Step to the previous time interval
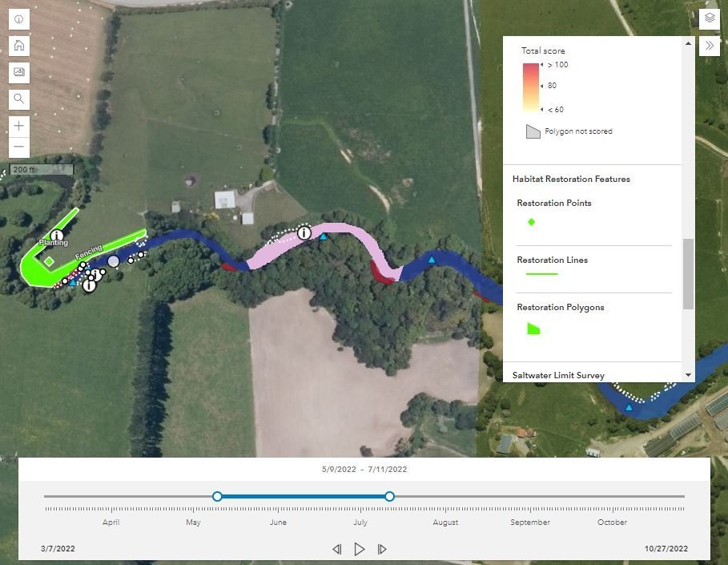Screen dimensions: 728x565 tap(337, 549)
